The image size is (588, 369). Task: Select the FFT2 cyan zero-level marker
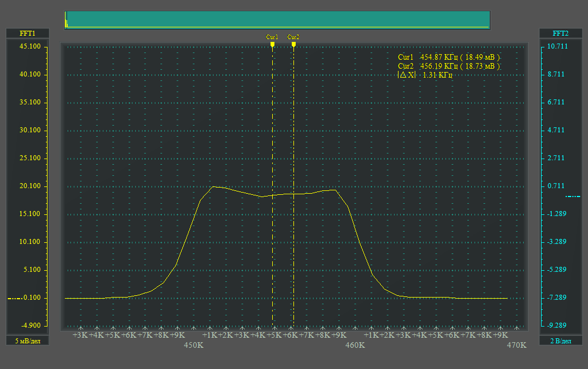(x=572, y=197)
